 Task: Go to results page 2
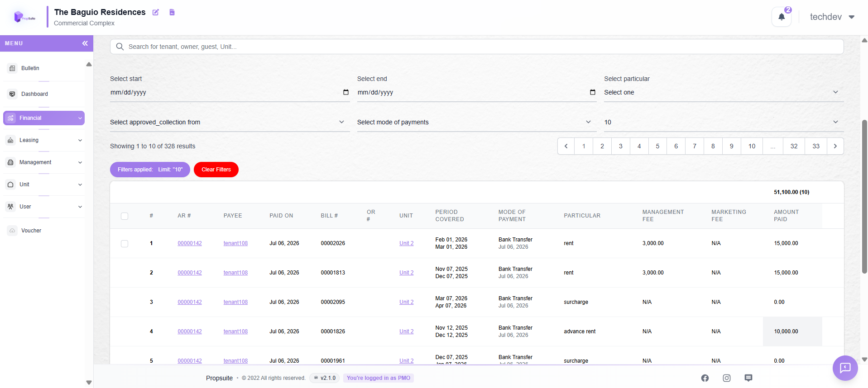tap(602, 146)
